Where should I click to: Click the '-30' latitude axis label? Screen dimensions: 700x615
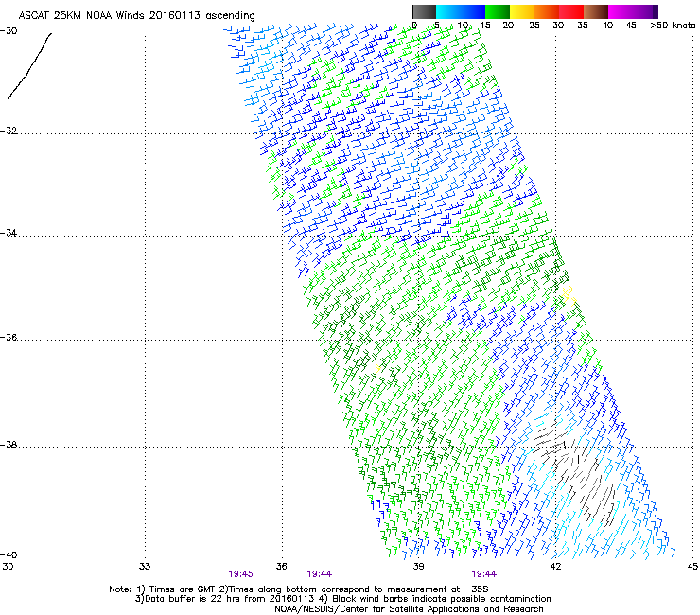[x=9, y=31]
